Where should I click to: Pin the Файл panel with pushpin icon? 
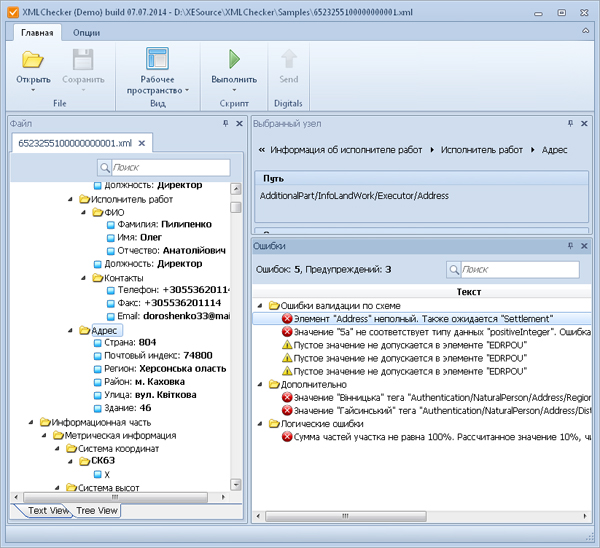226,123
